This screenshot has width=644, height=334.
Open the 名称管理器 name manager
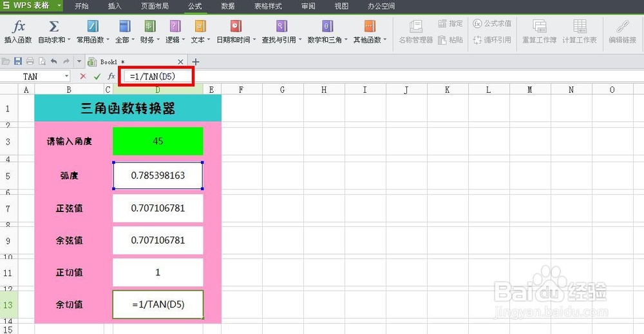pyautogui.click(x=415, y=32)
